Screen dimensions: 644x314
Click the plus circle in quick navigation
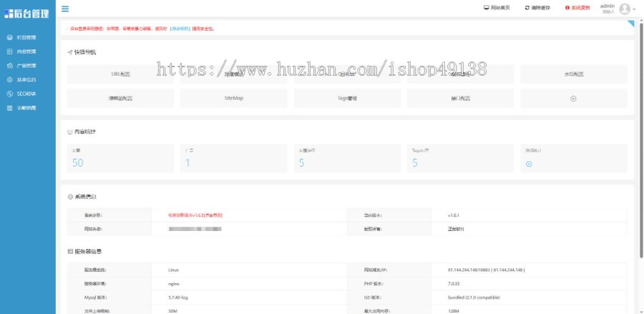573,99
